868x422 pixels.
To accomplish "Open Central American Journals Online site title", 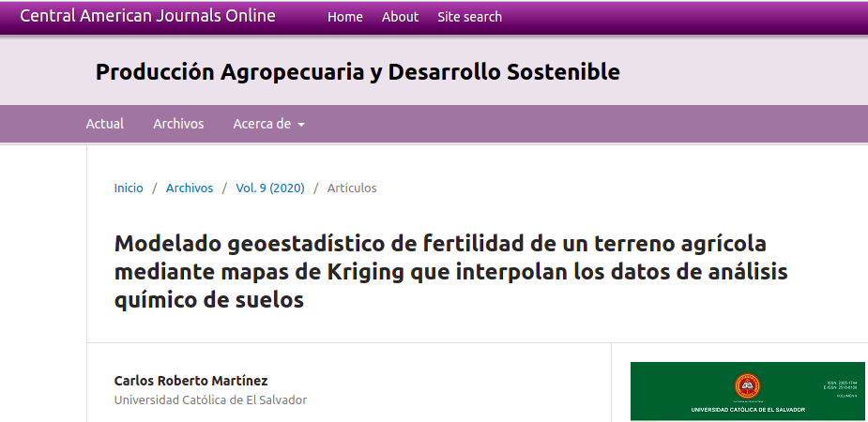I will tap(147, 16).
